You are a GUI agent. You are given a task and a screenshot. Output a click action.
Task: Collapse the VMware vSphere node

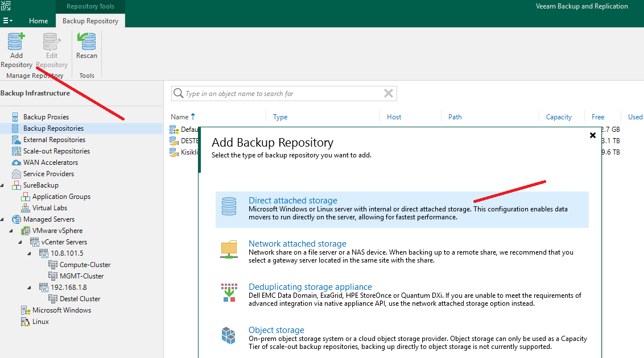[x=11, y=231]
